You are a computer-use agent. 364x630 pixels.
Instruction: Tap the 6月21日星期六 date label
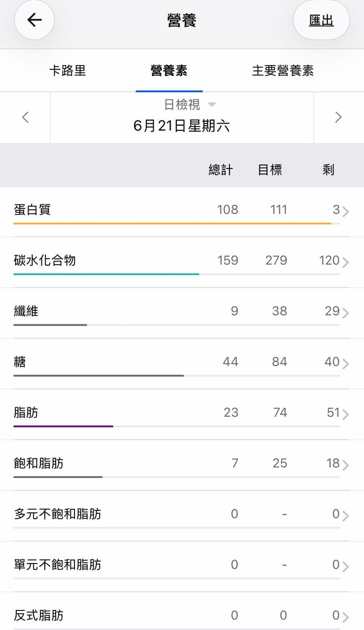point(182,126)
